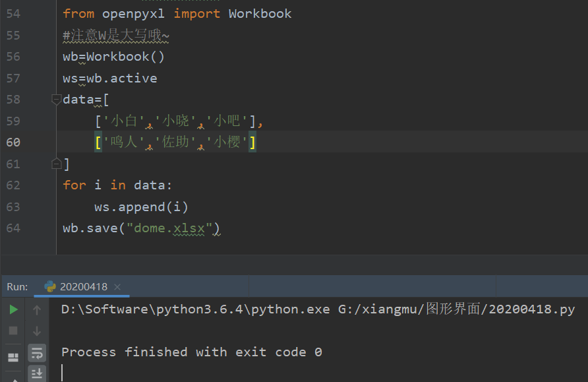
Task: Click on wb=Workbook() on line 56
Action: [x=113, y=57]
